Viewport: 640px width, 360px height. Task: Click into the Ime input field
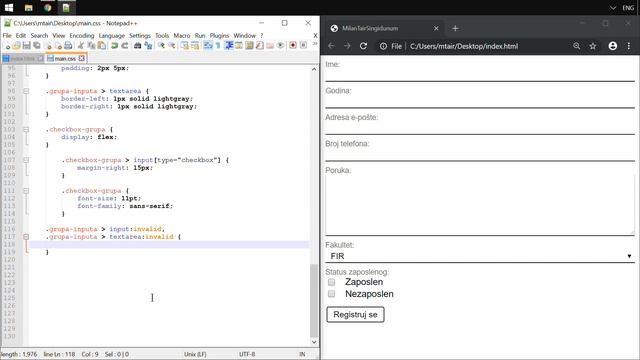click(480, 75)
